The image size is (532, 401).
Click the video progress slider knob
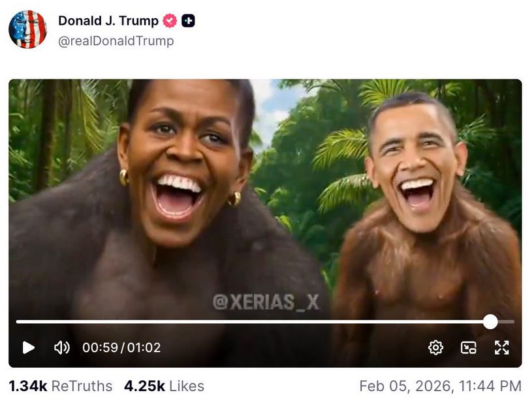click(490, 321)
